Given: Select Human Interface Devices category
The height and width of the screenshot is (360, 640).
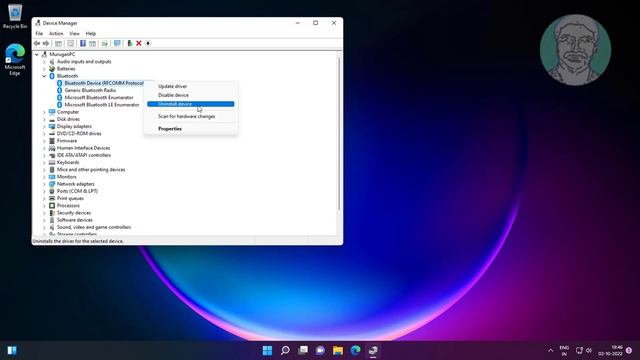Looking at the screenshot, I should click(x=83, y=148).
